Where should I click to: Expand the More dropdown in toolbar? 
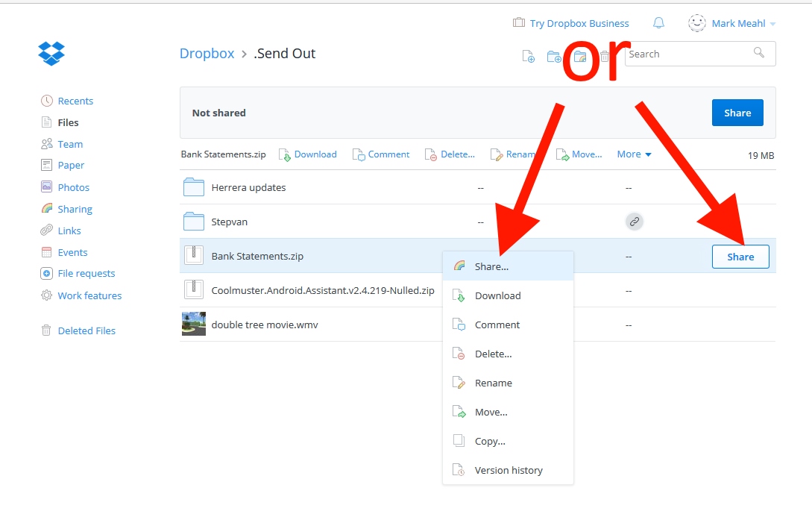pos(634,154)
